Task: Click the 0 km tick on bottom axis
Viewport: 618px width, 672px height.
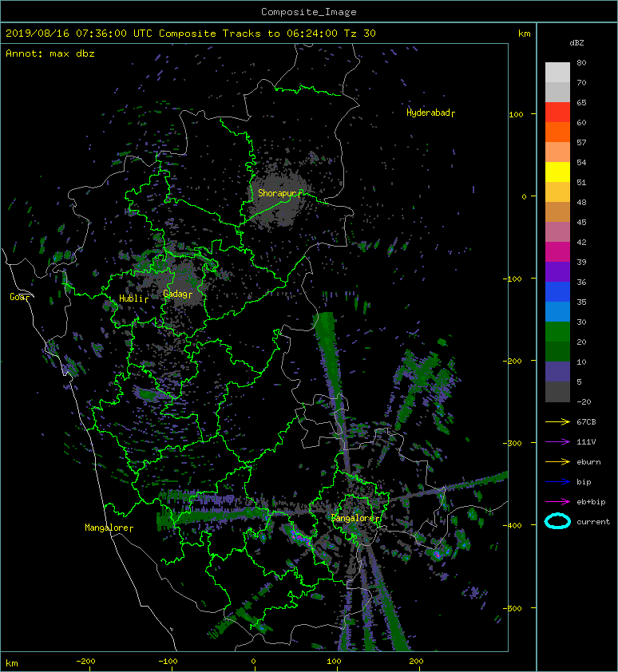Action: pyautogui.click(x=253, y=662)
